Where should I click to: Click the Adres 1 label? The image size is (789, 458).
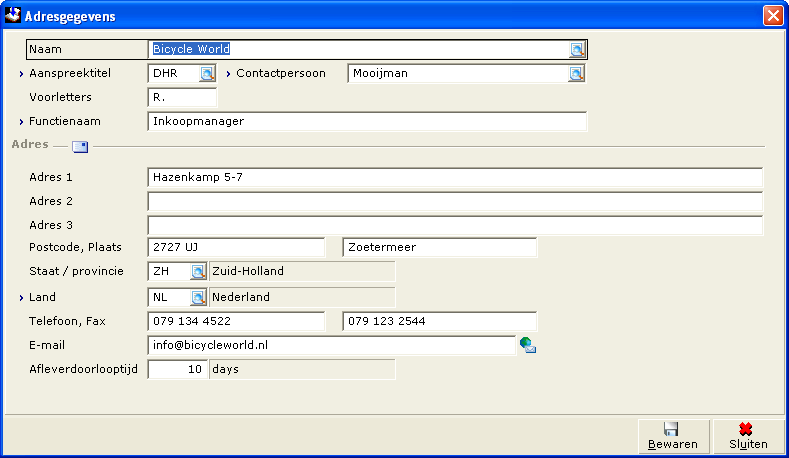point(51,177)
